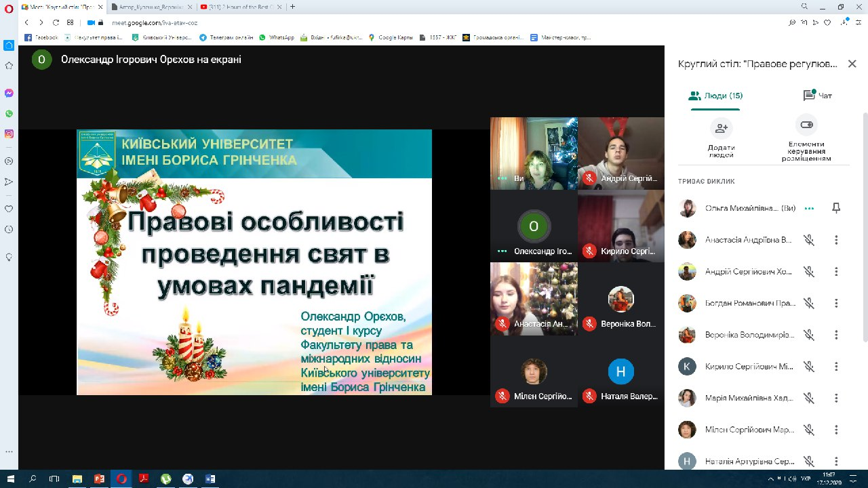Click the participants panel scrollbar
This screenshot has height=488, width=868.
click(x=864, y=224)
